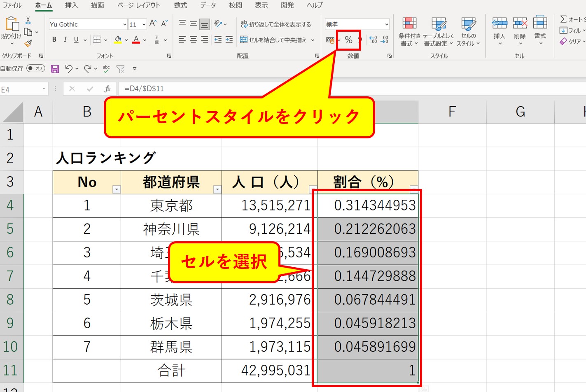This screenshot has height=392, width=586.
Task: Open the フォント group dialog launcher
Action: tap(169, 55)
